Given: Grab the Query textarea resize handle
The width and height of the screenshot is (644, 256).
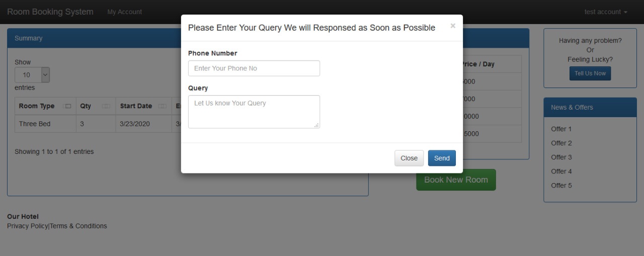Looking at the screenshot, I should 316,125.
